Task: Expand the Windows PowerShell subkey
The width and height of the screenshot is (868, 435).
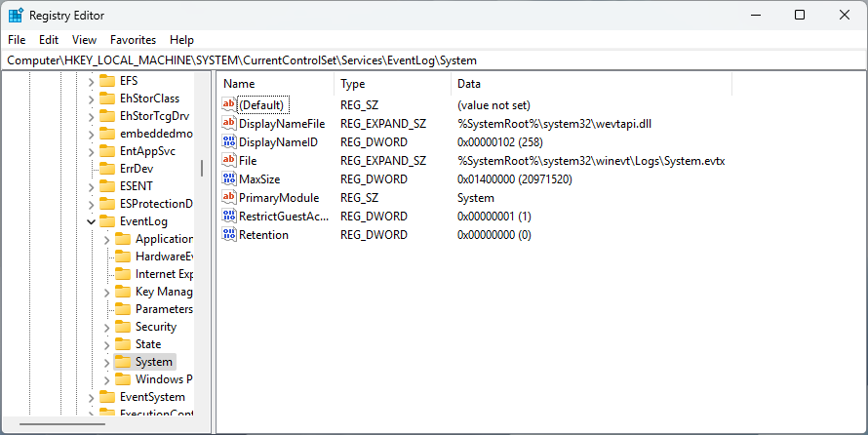Action: (107, 380)
